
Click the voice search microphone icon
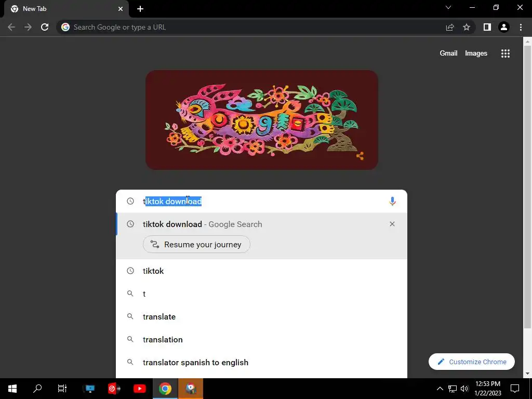pos(392,201)
